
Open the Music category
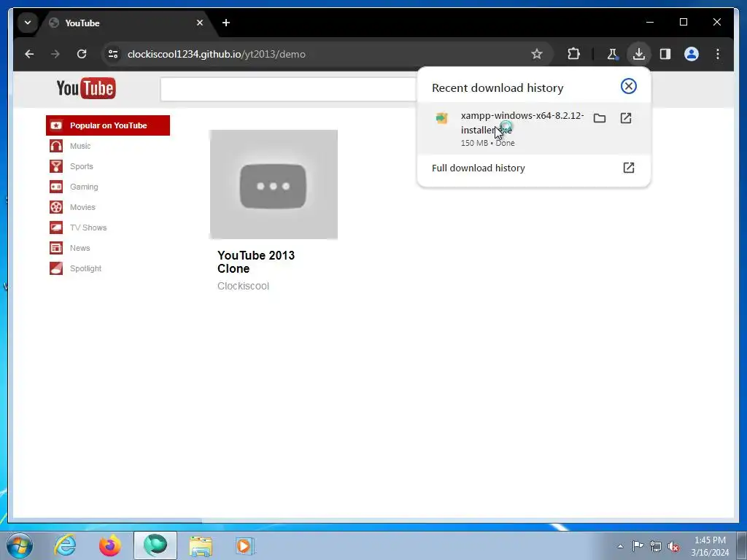point(80,146)
